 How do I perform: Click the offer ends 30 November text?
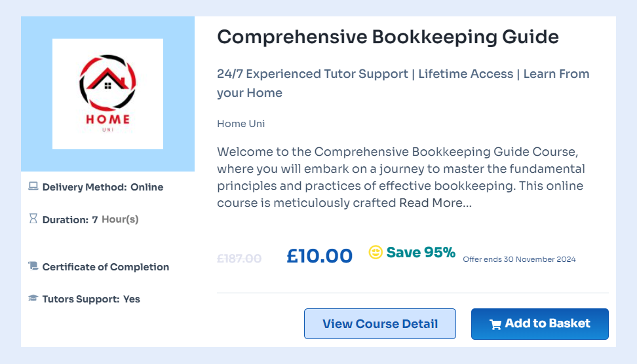click(519, 259)
